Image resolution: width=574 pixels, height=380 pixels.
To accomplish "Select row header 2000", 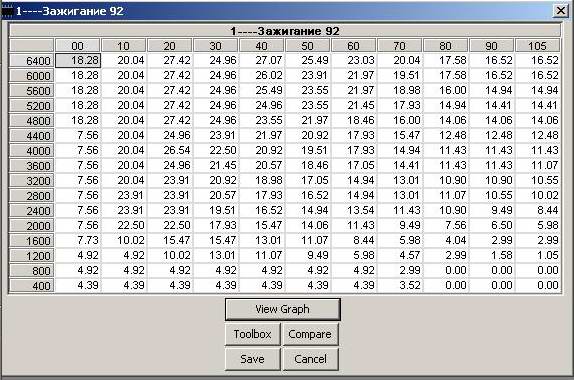I will (x=32, y=226).
